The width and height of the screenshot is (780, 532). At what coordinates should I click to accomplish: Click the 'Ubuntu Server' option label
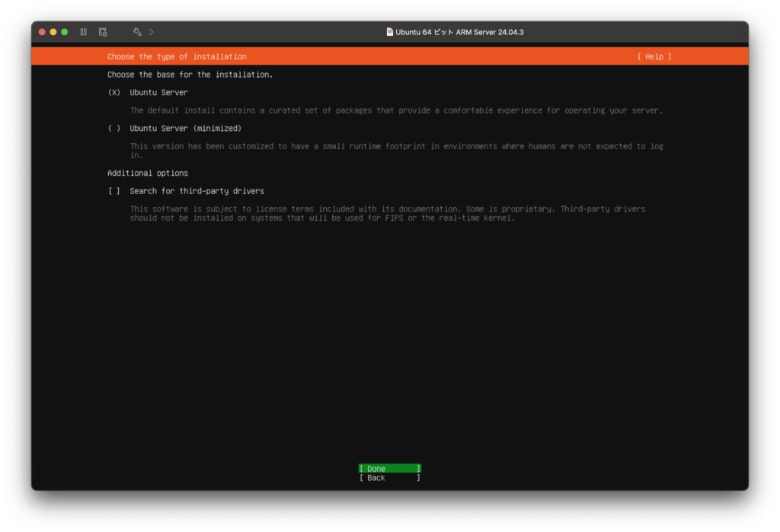coord(158,93)
